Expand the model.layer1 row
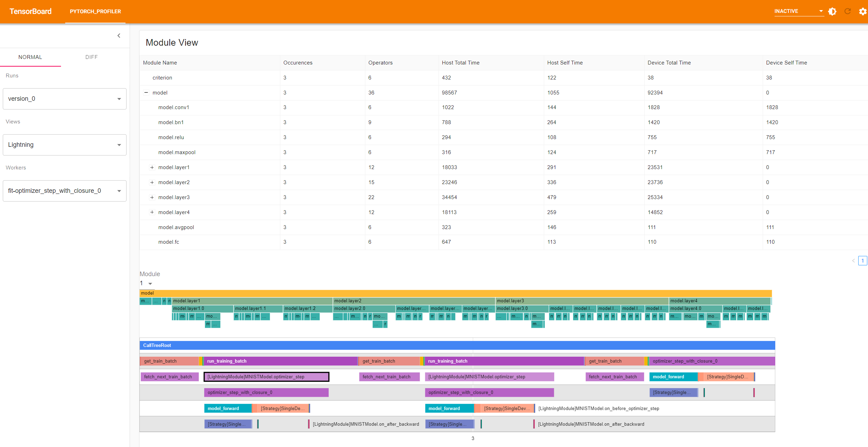 (x=152, y=167)
